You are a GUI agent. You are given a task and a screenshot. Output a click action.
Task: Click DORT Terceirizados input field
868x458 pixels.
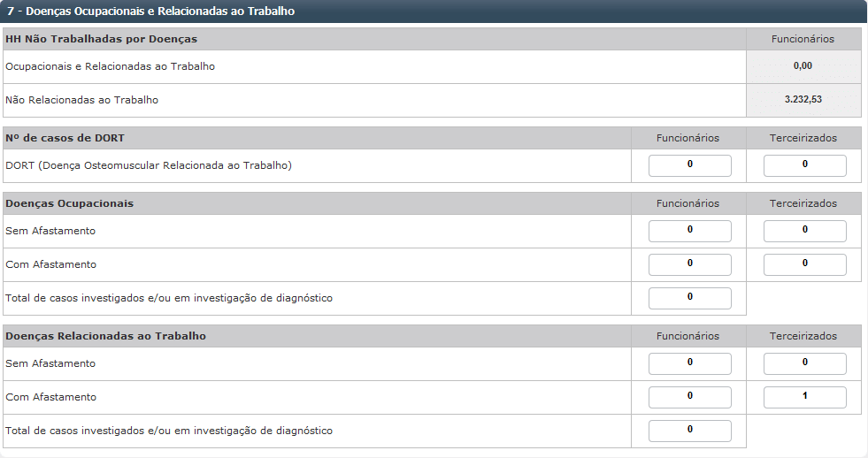[x=804, y=165]
